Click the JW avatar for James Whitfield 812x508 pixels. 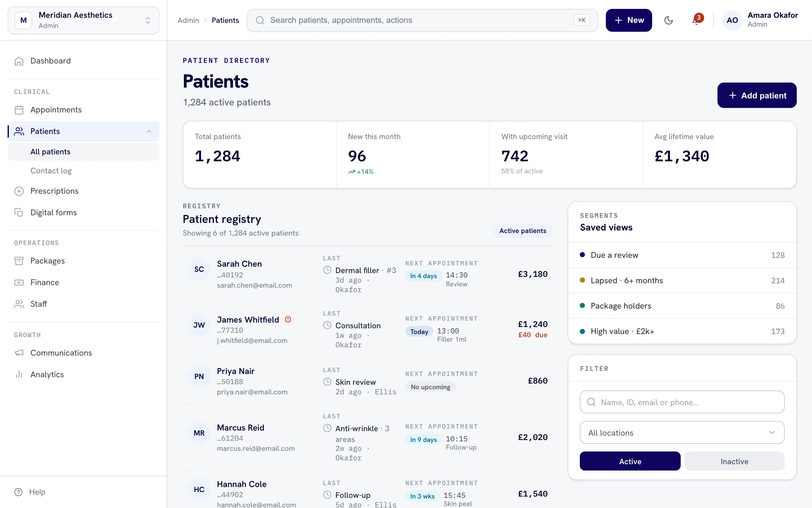click(x=199, y=325)
